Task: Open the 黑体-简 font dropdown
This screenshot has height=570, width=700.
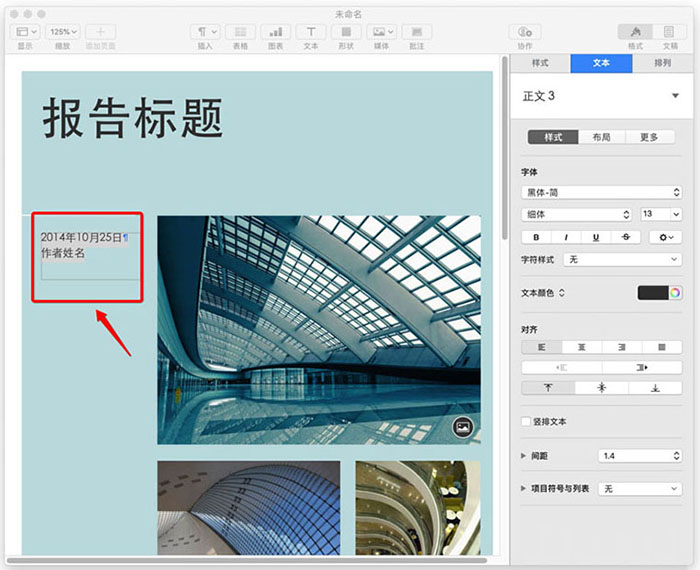Action: coord(601,192)
